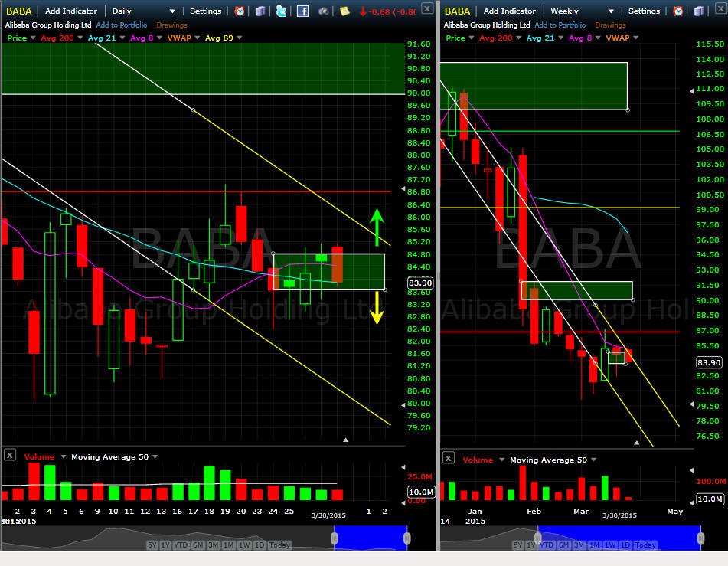The width and height of the screenshot is (728, 566).
Task: Open the Drawings link on weekly chart
Action: coord(610,25)
